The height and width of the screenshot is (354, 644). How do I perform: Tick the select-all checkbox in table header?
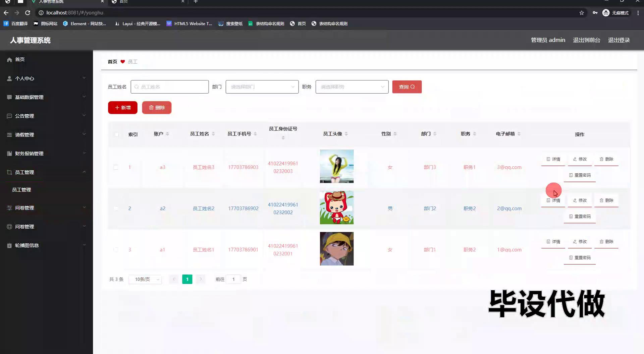point(116,134)
